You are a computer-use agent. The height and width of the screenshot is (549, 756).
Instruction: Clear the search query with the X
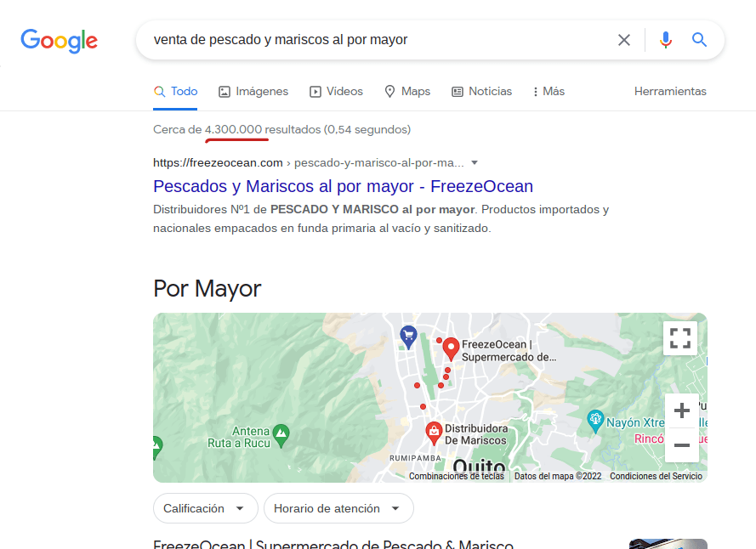tap(624, 40)
